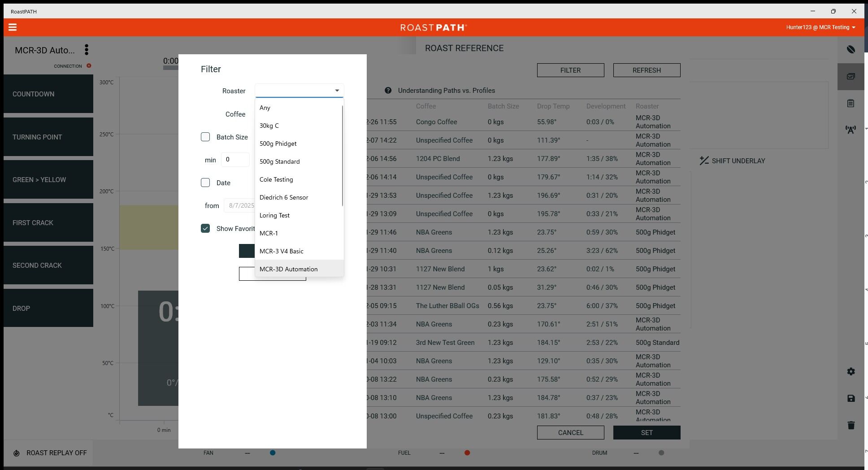Image resolution: width=868 pixels, height=470 pixels.
Task: Pick 500g Standard roaster option
Action: point(299,161)
